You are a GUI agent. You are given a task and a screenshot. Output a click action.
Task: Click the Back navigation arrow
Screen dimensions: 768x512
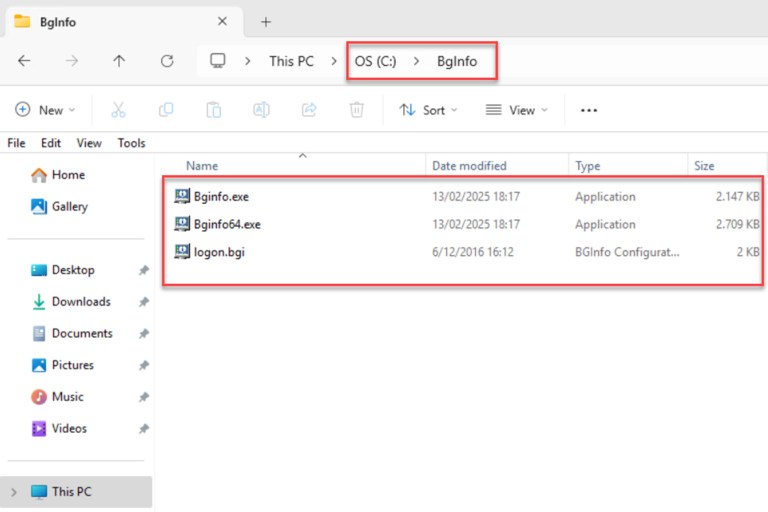(x=24, y=61)
